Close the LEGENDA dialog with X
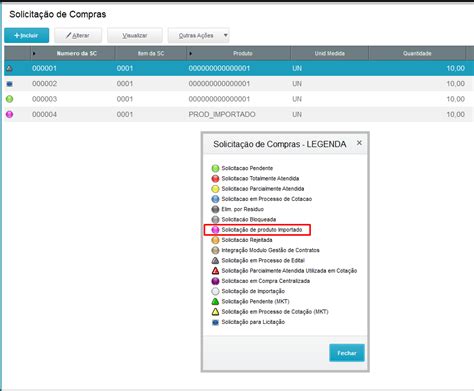Image resolution: width=474 pixels, height=391 pixels. tap(359, 143)
